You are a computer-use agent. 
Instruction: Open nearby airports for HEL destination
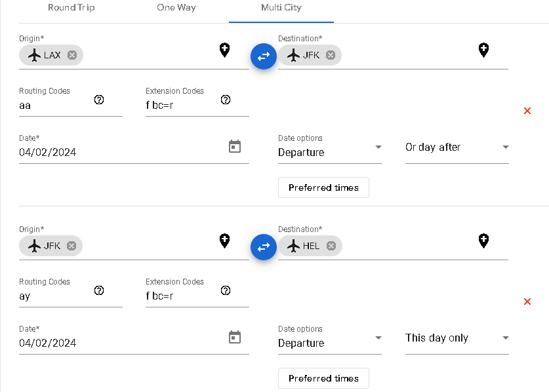pos(483,241)
